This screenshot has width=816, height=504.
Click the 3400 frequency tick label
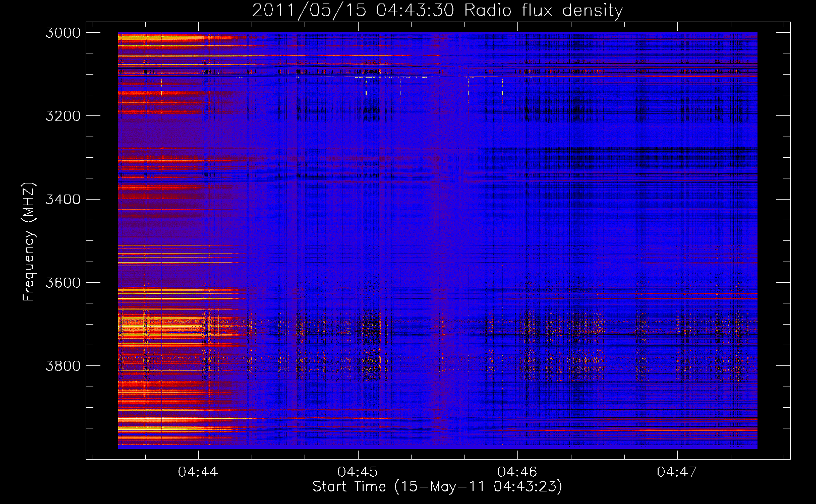63,199
